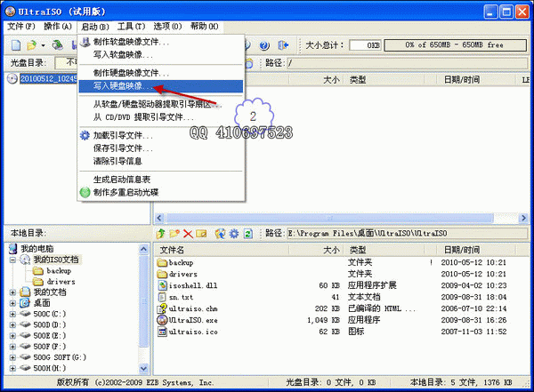
Task: Click the disc pane left scroll arrow
Action: click(x=159, y=218)
